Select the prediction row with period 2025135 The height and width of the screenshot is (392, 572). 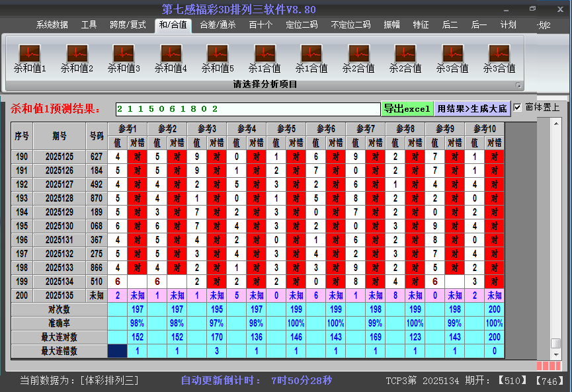[258, 295]
